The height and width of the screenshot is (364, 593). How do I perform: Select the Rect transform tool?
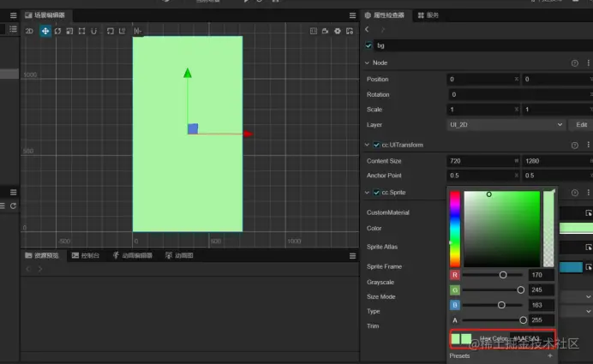[x=81, y=31]
